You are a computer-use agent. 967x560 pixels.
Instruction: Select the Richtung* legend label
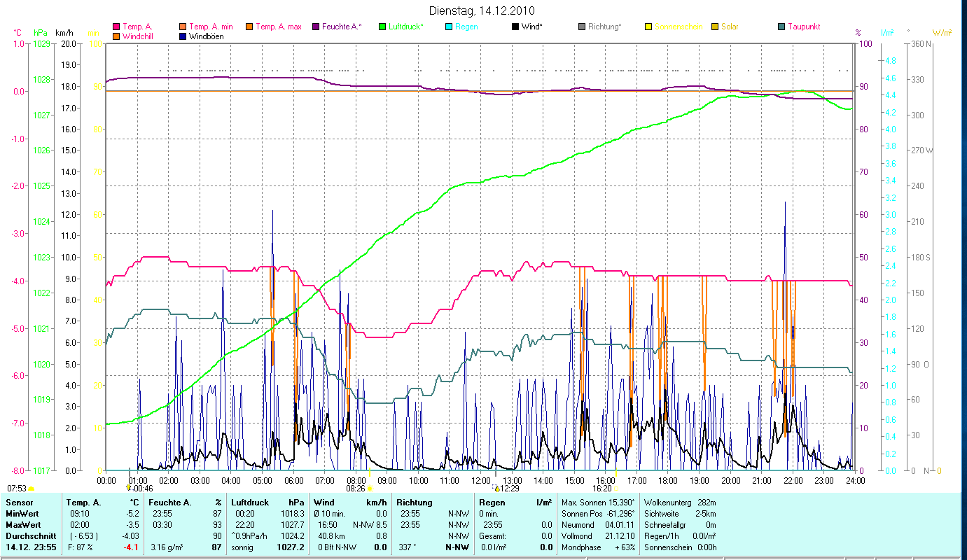pyautogui.click(x=604, y=27)
